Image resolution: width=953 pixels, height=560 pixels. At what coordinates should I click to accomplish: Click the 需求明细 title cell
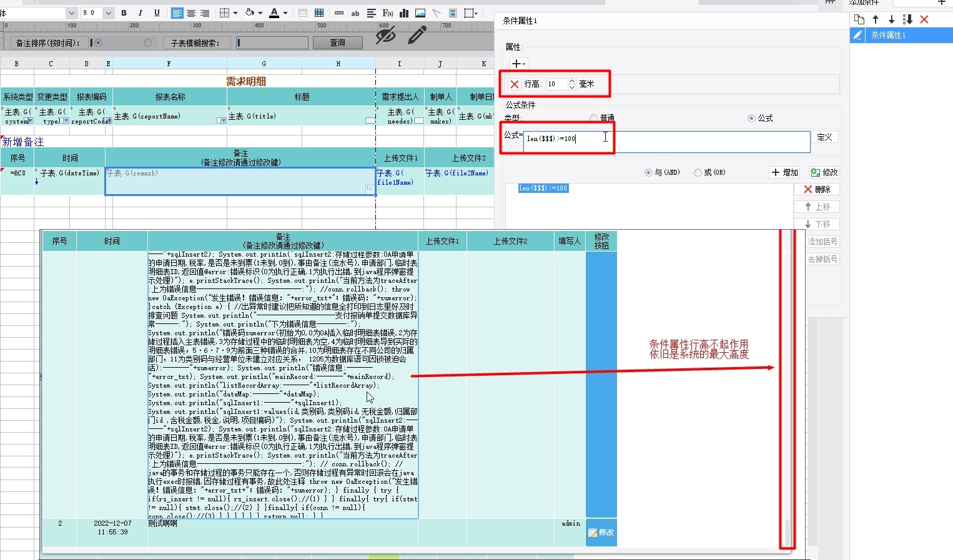pos(246,81)
